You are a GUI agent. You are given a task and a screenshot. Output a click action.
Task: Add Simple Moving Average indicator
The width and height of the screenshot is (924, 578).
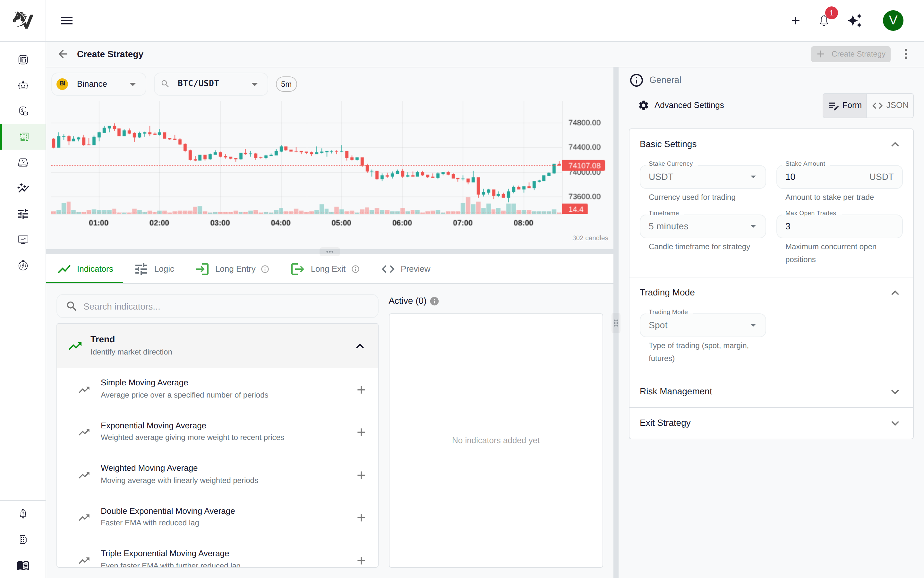coord(361,390)
